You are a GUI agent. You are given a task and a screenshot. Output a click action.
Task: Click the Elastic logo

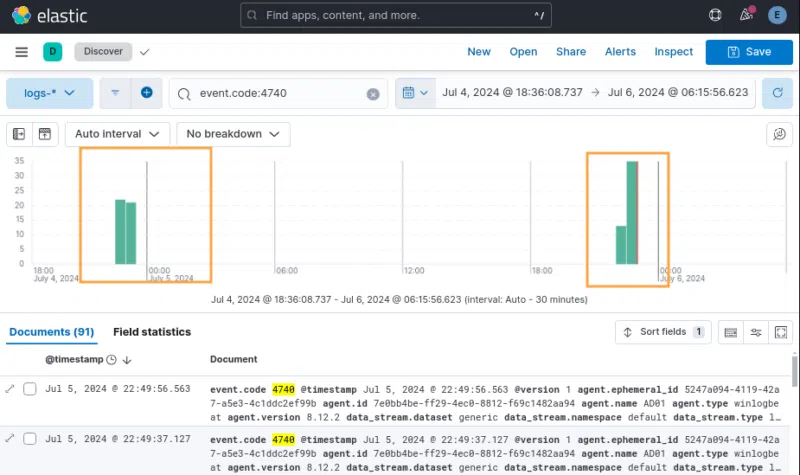pyautogui.click(x=49, y=16)
